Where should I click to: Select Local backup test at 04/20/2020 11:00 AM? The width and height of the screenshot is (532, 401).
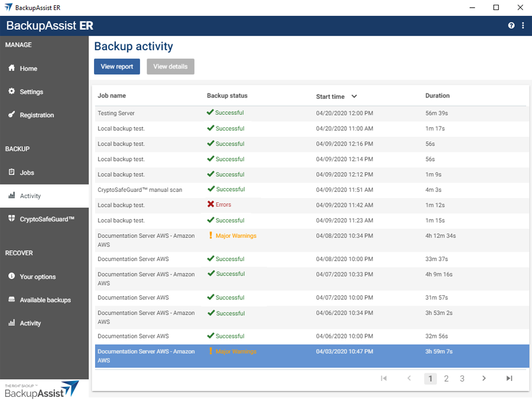[x=312, y=129]
